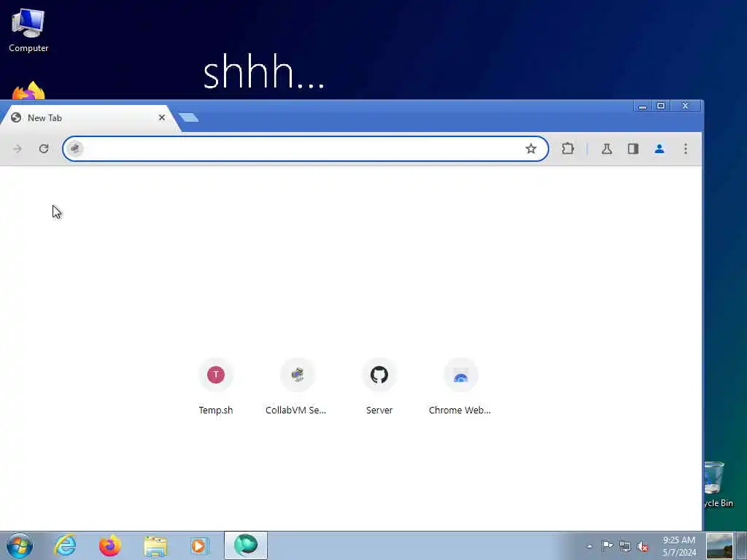
Task: Open the three-dot browser menu
Action: click(686, 149)
